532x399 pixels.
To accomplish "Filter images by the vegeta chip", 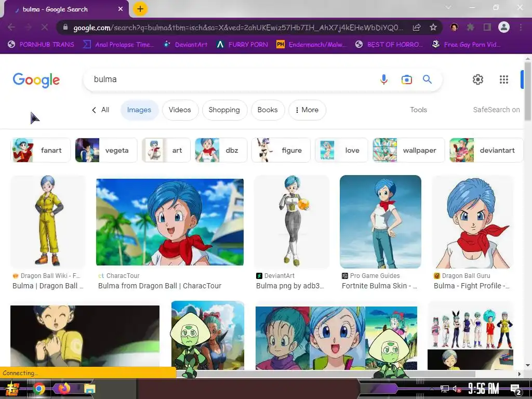I will pyautogui.click(x=106, y=150).
